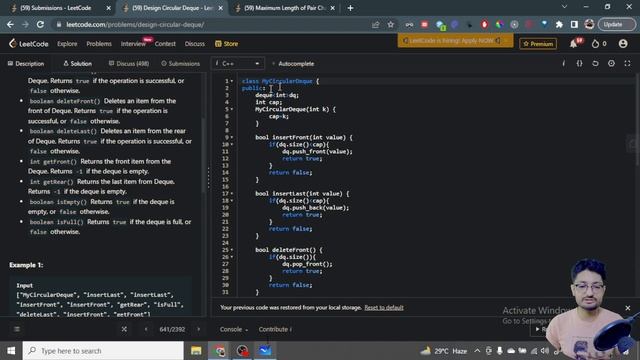Switch to the Solution tab

(x=78, y=64)
